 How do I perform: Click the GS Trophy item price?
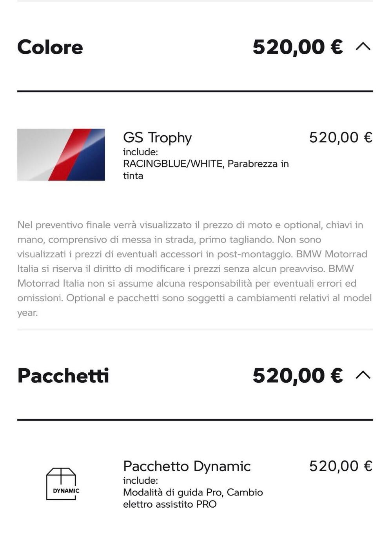coord(340,137)
